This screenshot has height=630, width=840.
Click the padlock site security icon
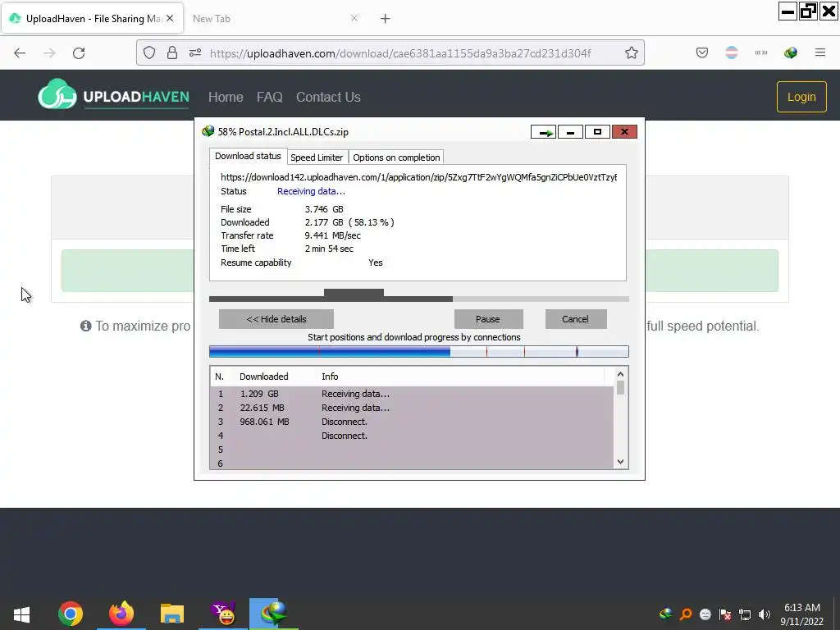click(x=172, y=52)
